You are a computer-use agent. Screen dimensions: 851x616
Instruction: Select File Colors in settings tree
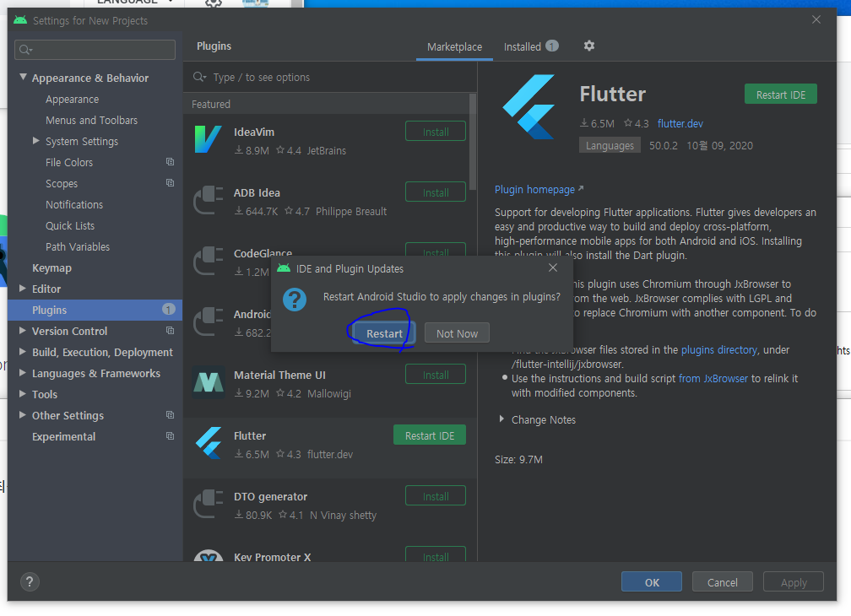click(69, 162)
